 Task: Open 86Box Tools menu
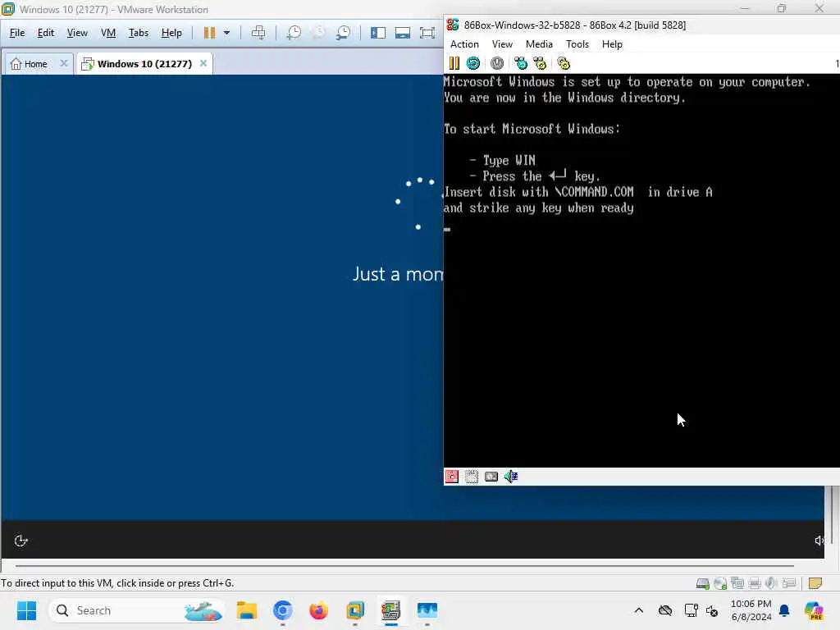[577, 44]
